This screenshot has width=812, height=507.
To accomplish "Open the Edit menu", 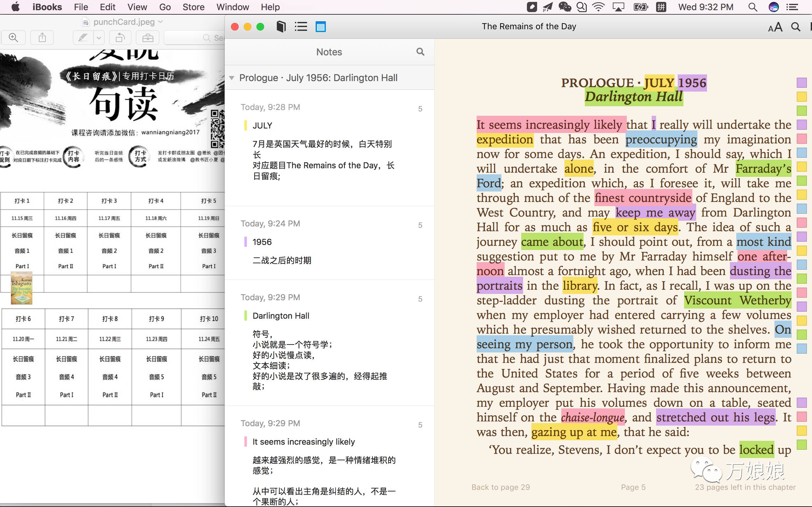I will pyautogui.click(x=107, y=7).
